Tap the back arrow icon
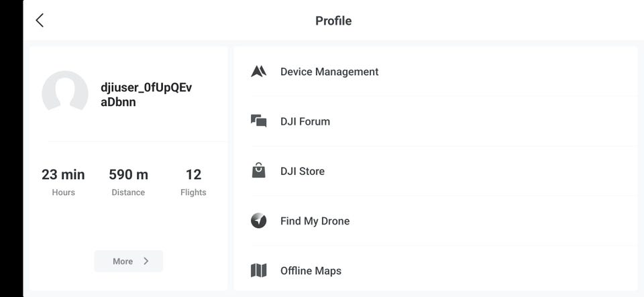This screenshot has width=644, height=297. tap(40, 20)
